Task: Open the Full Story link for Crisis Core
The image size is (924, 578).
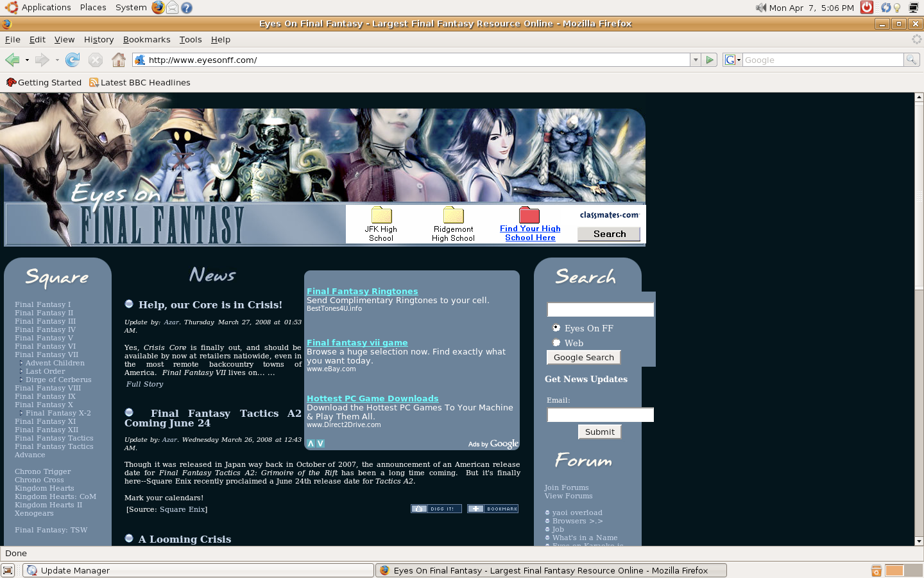Action: (x=144, y=384)
